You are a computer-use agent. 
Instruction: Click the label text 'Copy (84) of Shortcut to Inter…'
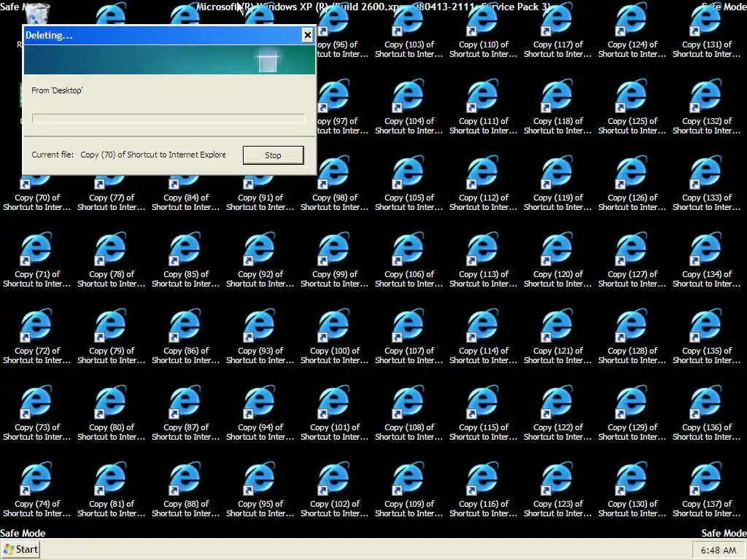(185, 203)
